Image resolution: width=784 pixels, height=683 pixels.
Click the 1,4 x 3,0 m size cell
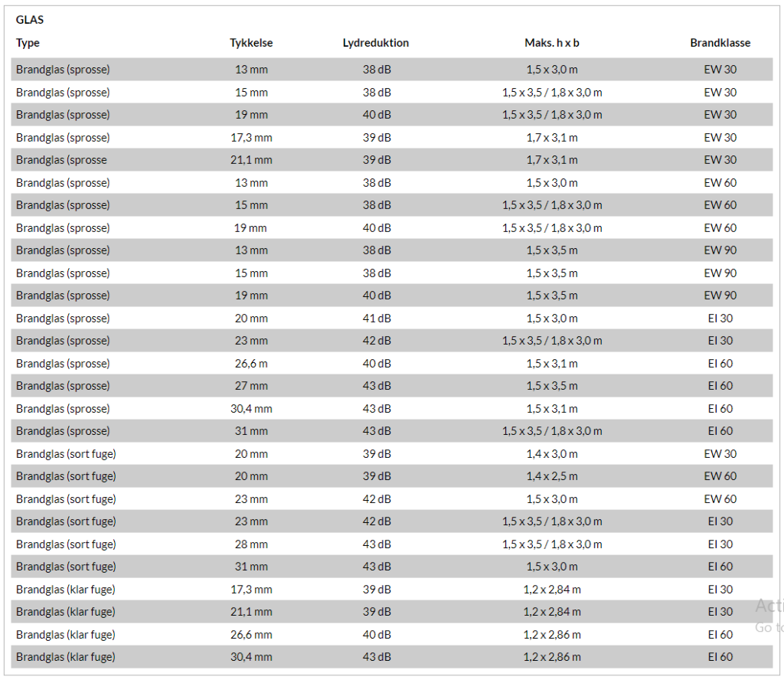(x=551, y=454)
